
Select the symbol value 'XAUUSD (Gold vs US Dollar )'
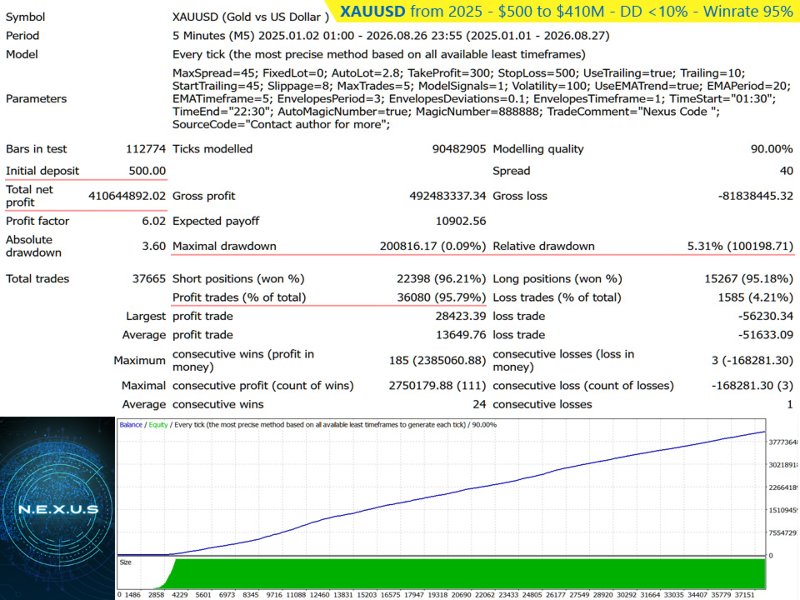tap(251, 17)
